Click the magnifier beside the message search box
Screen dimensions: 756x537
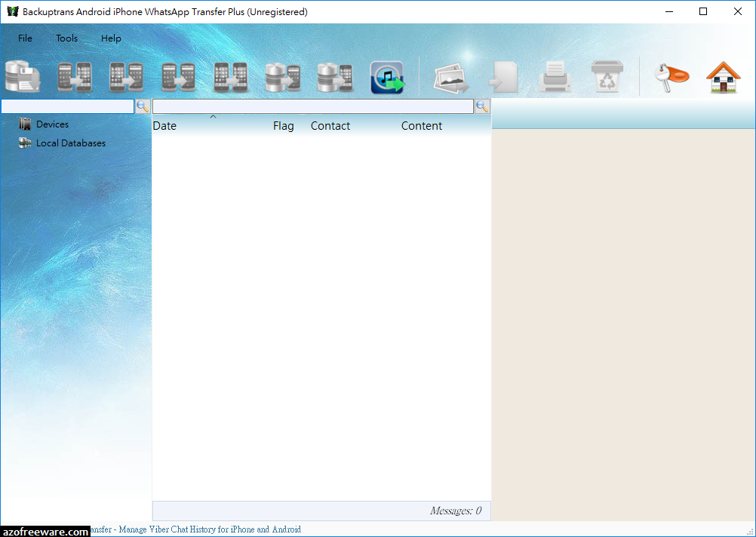tap(482, 106)
